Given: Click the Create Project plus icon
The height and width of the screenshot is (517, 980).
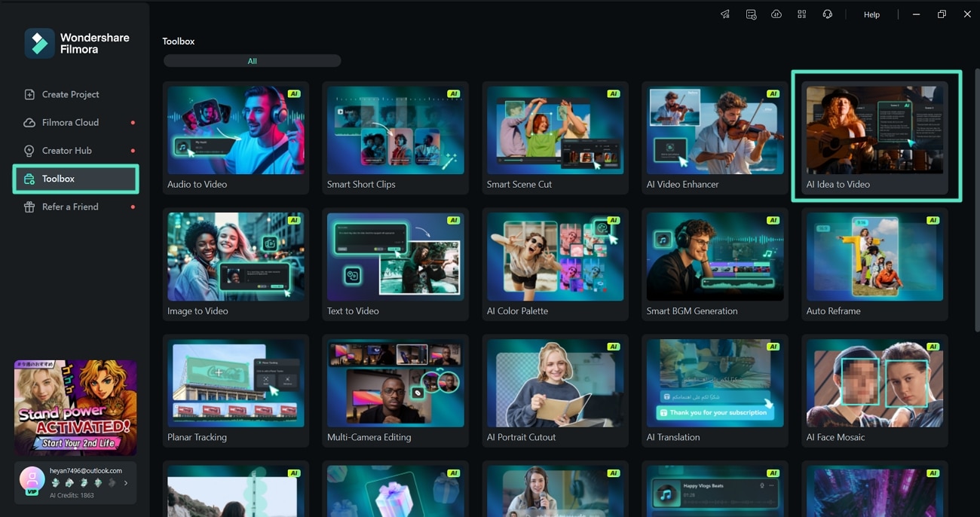Looking at the screenshot, I should (x=29, y=94).
